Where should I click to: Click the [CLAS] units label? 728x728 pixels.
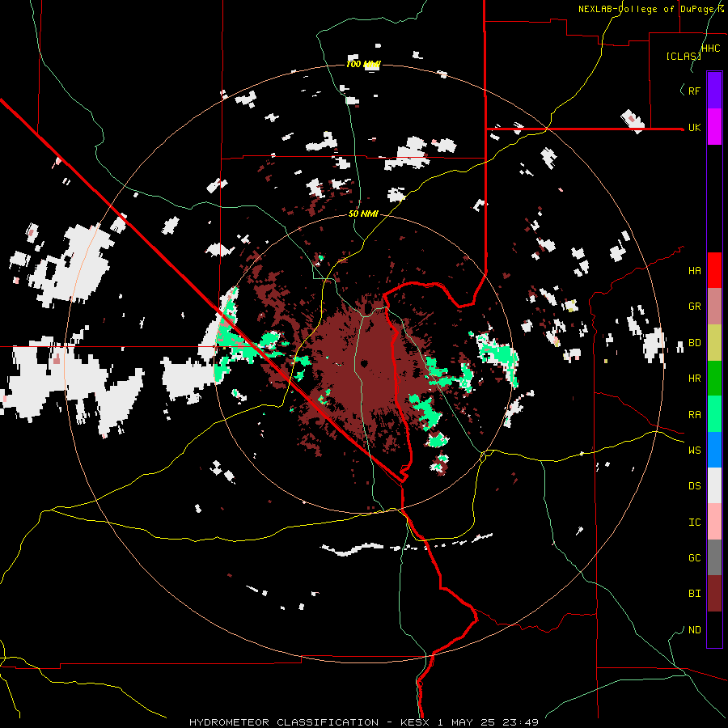coord(684,56)
